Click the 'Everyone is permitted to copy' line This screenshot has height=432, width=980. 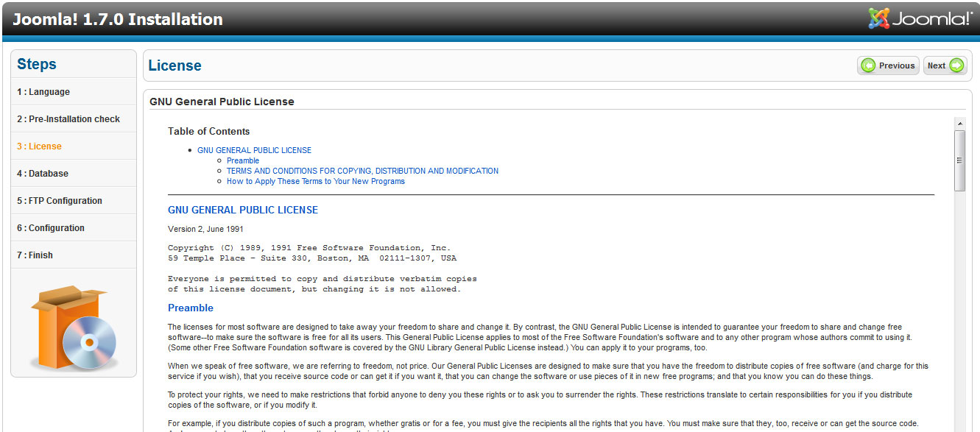[322, 279]
